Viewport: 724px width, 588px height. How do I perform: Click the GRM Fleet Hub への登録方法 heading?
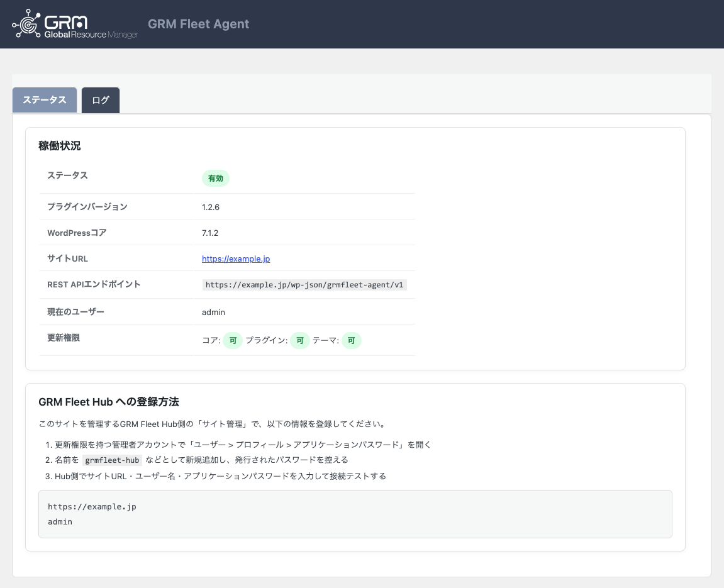(x=109, y=402)
